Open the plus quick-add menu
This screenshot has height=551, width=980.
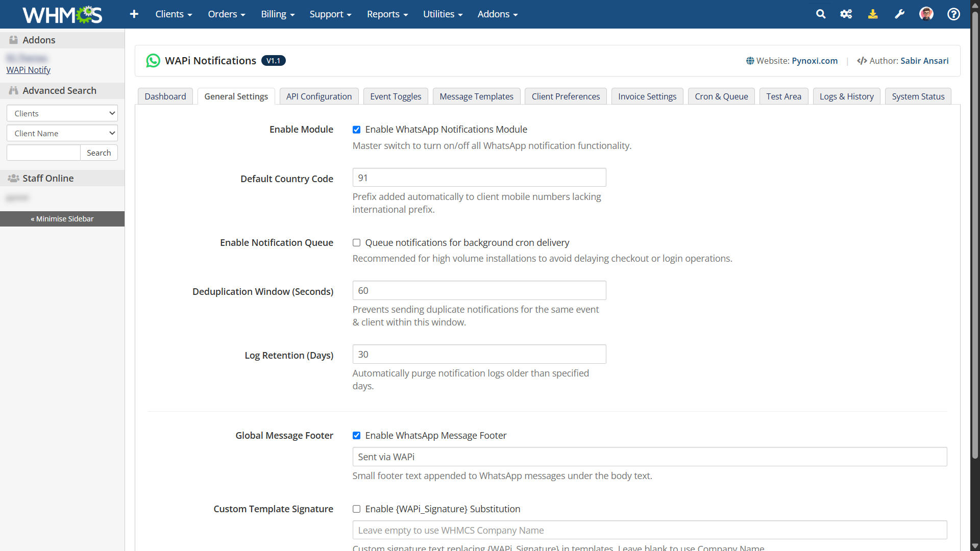coord(134,14)
